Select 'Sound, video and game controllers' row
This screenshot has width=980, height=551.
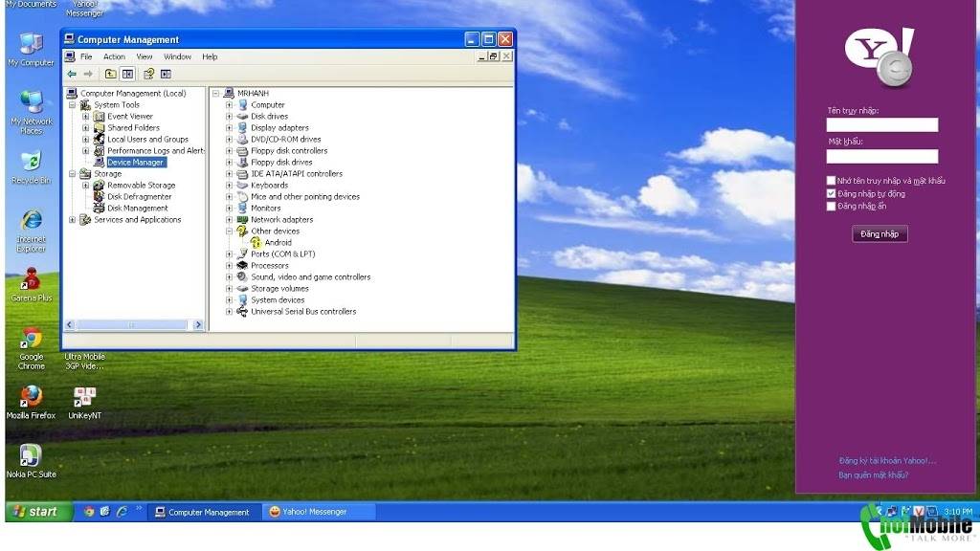pos(311,277)
